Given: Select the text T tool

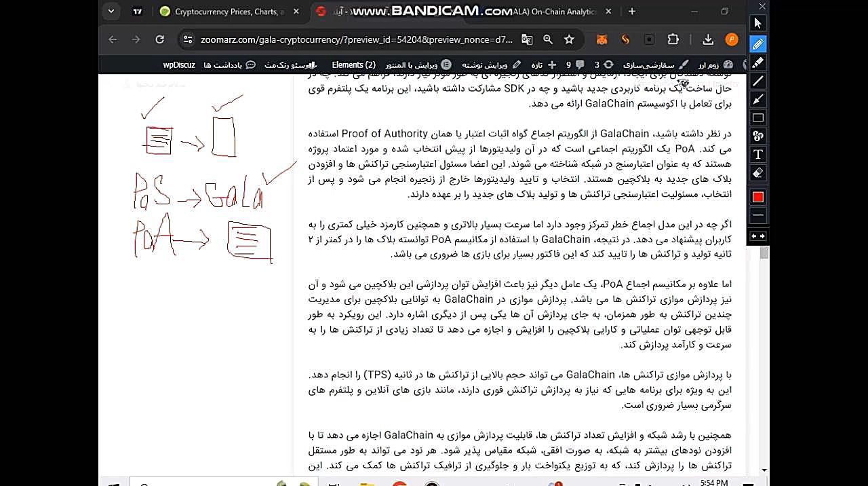Looking at the screenshot, I should (x=758, y=154).
